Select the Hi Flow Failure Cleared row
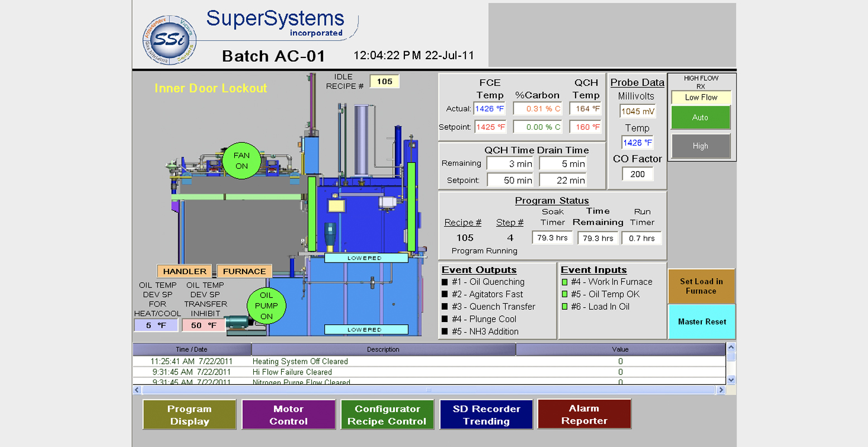 click(x=429, y=372)
